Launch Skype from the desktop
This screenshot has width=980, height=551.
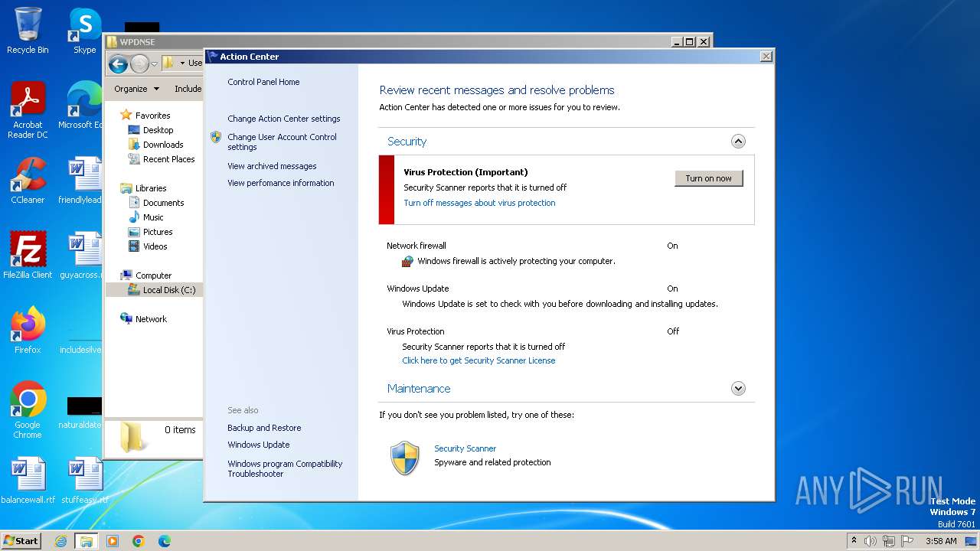(x=84, y=31)
